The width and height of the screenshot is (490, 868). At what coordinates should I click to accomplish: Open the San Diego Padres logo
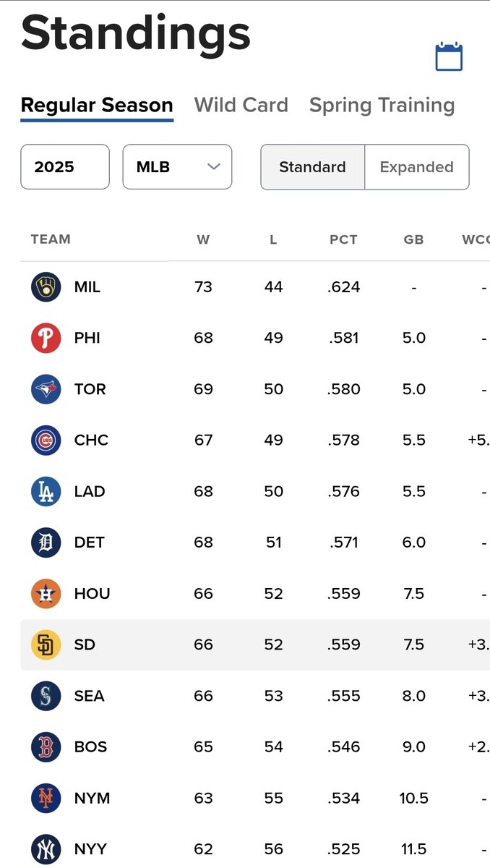click(46, 644)
